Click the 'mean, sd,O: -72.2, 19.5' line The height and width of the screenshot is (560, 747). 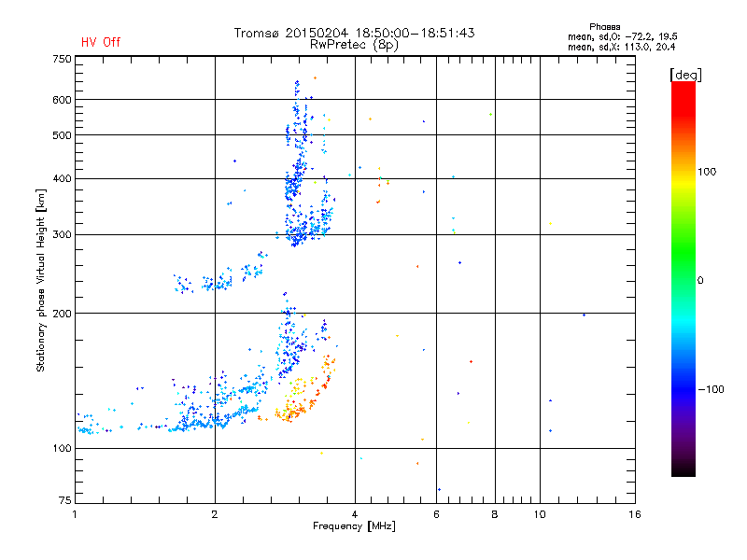pos(622,36)
